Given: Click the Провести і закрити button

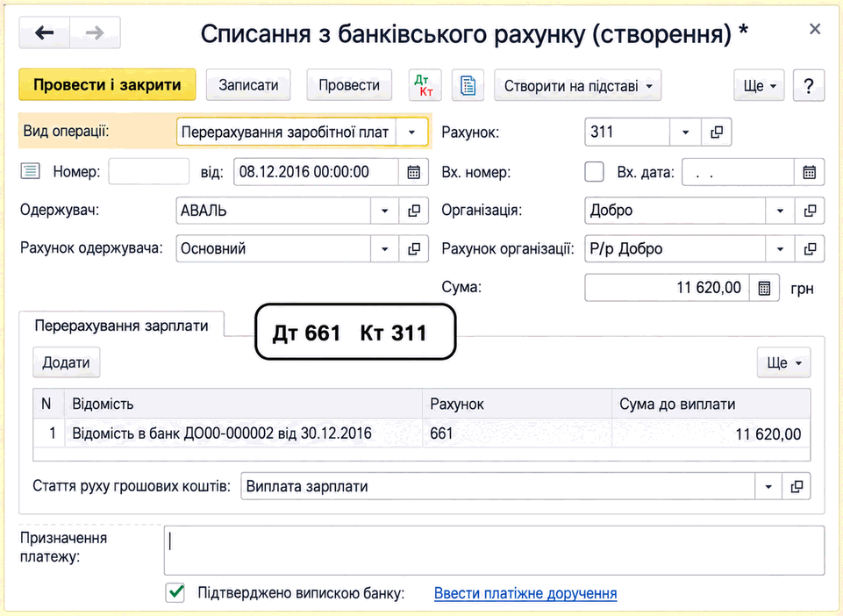Looking at the screenshot, I should click(x=107, y=85).
